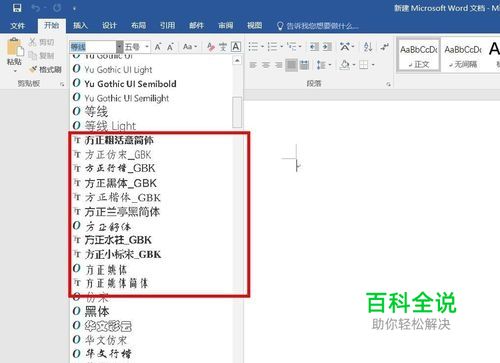
Task: Click the 复制 copy button
Action: pos(42,55)
